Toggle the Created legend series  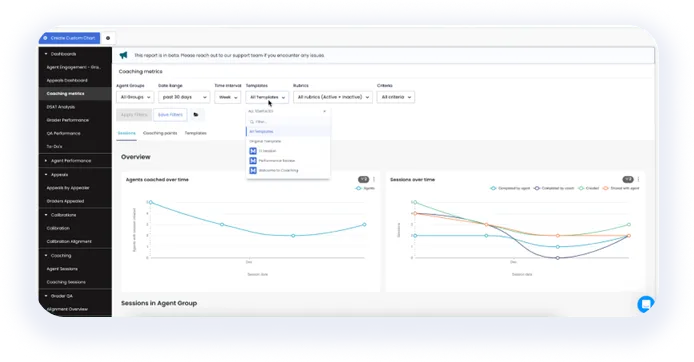tap(588, 189)
